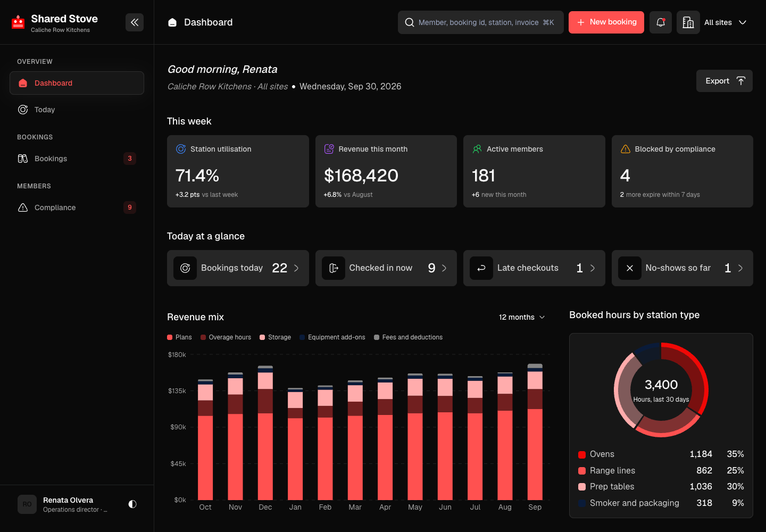Image resolution: width=766 pixels, height=532 pixels.
Task: Click the Ovens red color swatch
Action: (582, 454)
